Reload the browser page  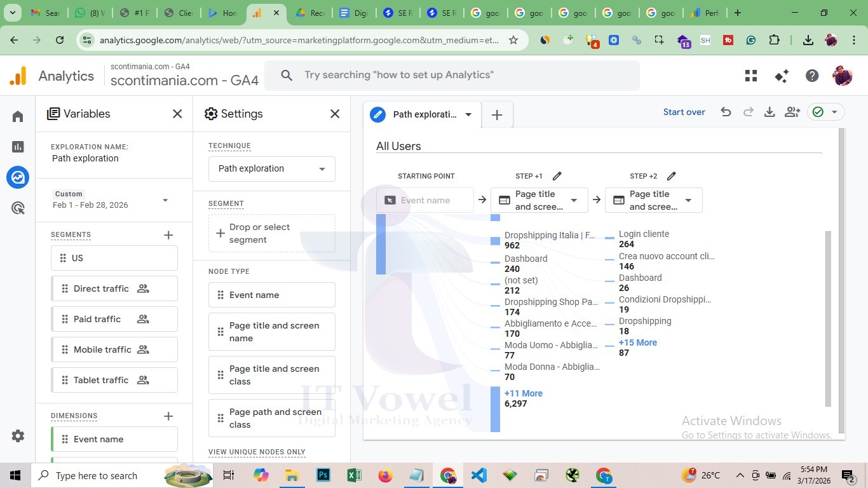click(x=60, y=40)
